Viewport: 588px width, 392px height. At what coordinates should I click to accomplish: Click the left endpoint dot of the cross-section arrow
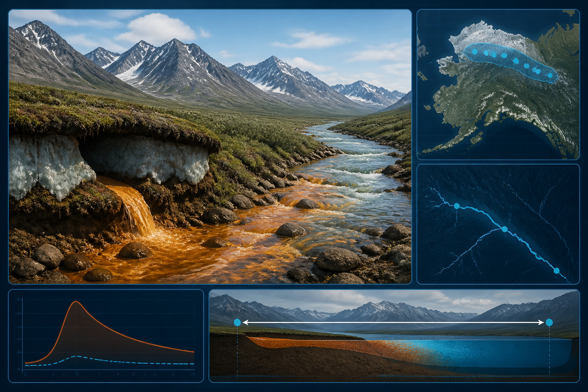point(237,323)
